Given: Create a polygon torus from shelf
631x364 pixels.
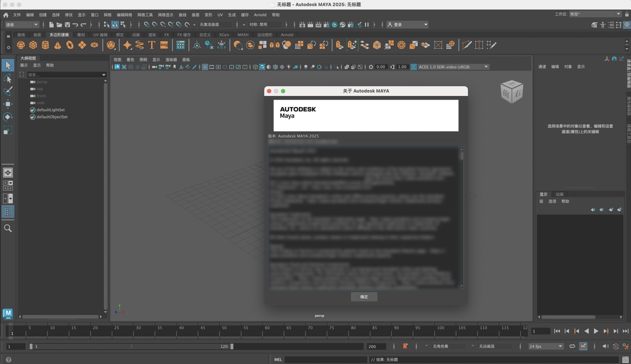Looking at the screenshot, I should click(70, 45).
